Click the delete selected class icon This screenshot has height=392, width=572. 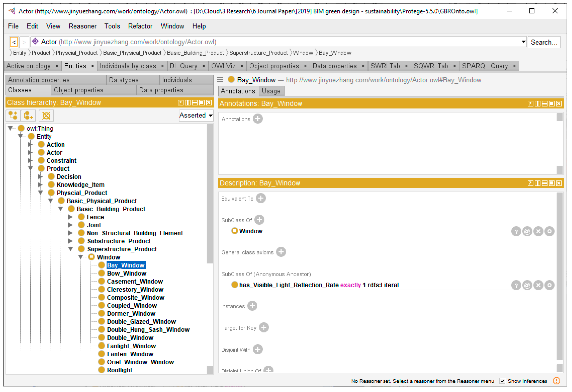pos(46,116)
